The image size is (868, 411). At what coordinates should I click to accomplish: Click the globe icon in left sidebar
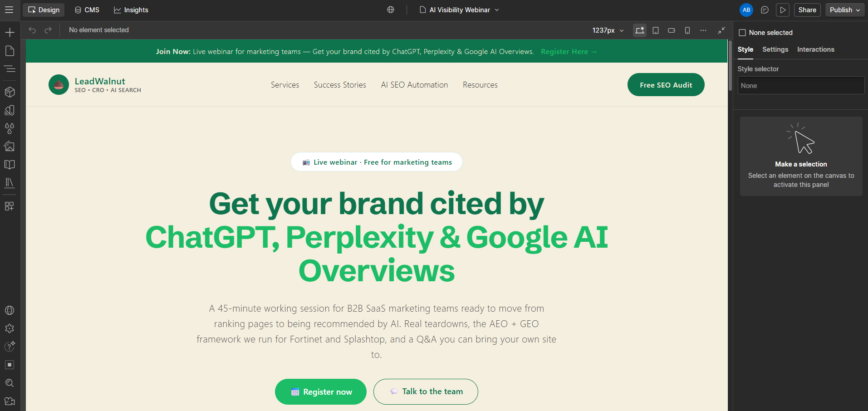pos(10,310)
